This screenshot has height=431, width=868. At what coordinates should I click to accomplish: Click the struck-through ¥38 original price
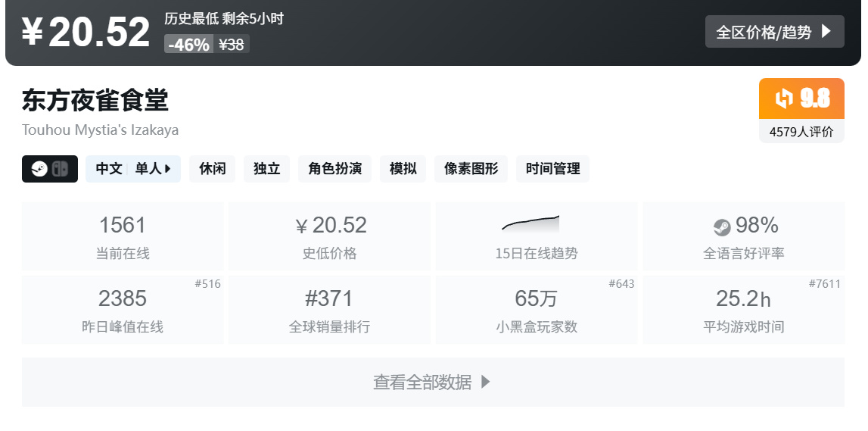pos(232,45)
